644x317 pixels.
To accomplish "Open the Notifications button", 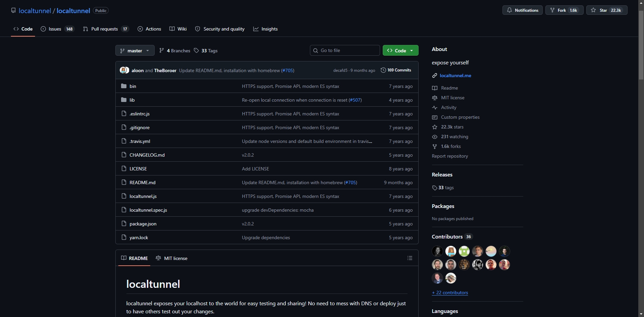I will click(522, 10).
